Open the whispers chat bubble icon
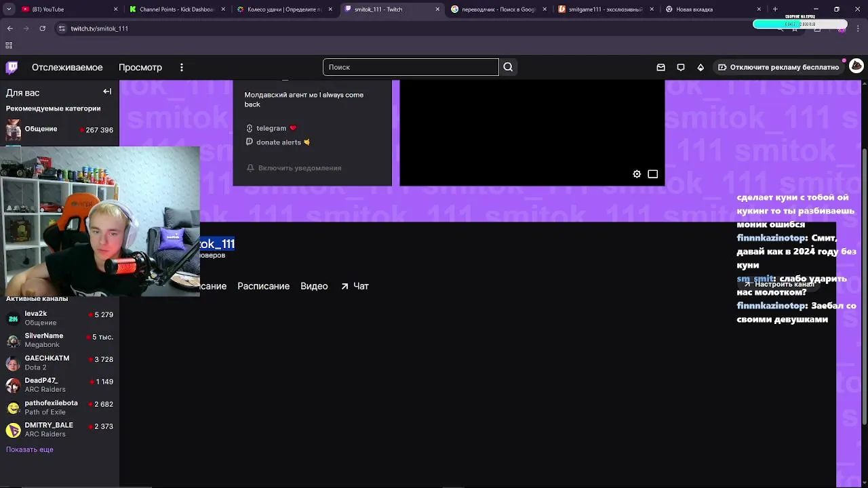The image size is (868, 488). click(680, 67)
